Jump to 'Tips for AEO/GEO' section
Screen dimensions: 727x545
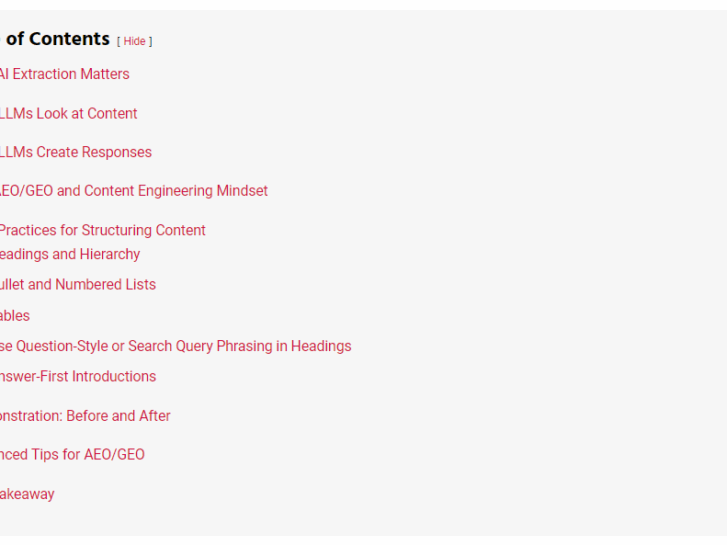click(x=72, y=454)
